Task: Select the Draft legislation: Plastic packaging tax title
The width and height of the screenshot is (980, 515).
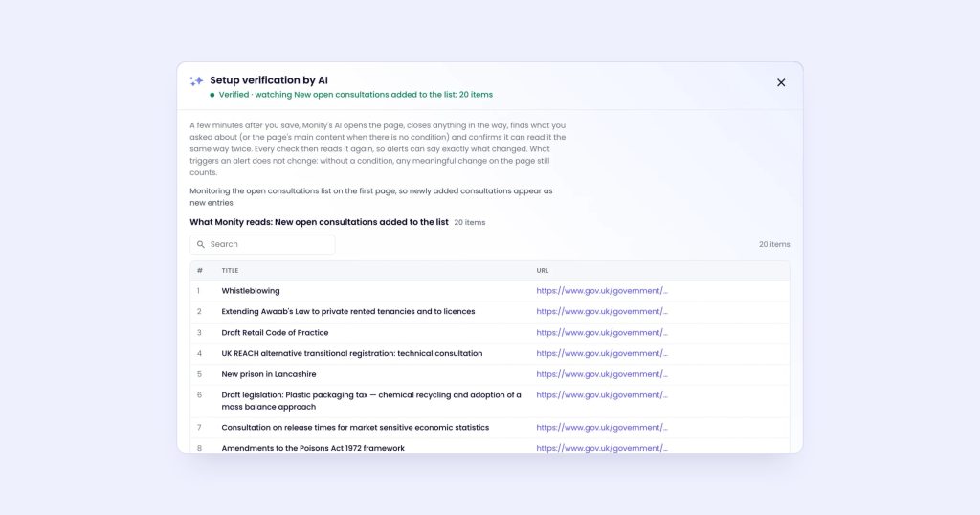Action: click(x=371, y=401)
